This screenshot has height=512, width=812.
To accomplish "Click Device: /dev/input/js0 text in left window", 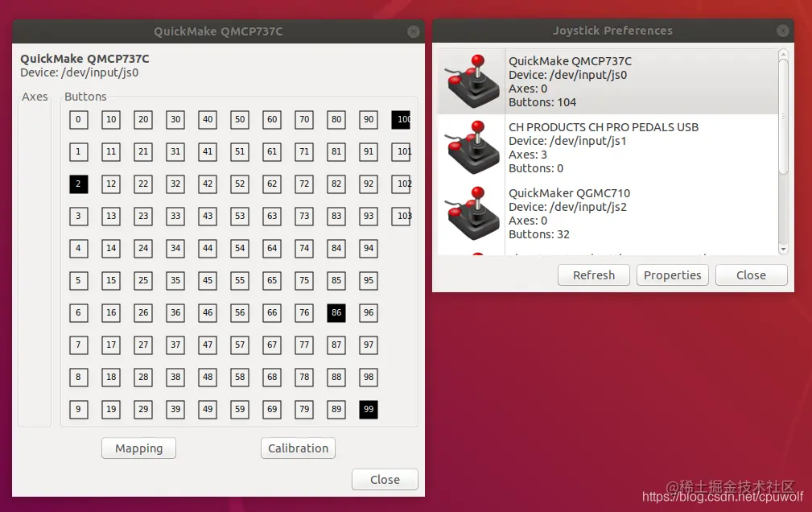I will tap(79, 72).
